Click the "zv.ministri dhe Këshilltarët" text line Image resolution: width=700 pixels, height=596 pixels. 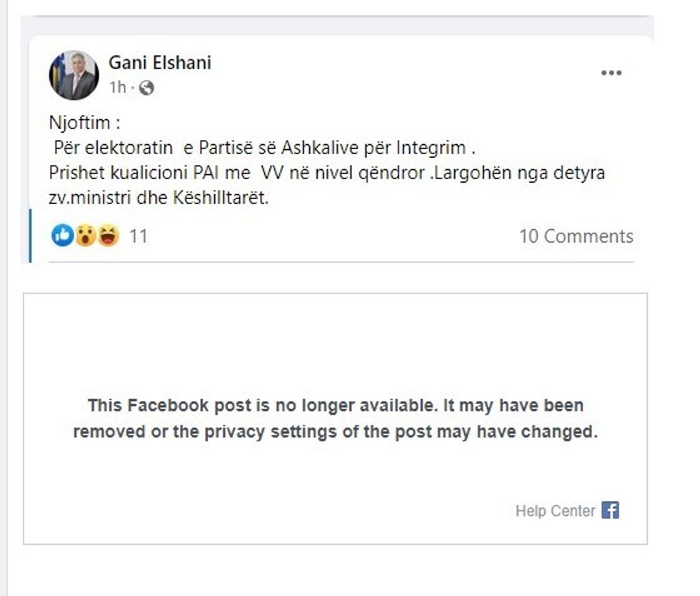(x=159, y=198)
